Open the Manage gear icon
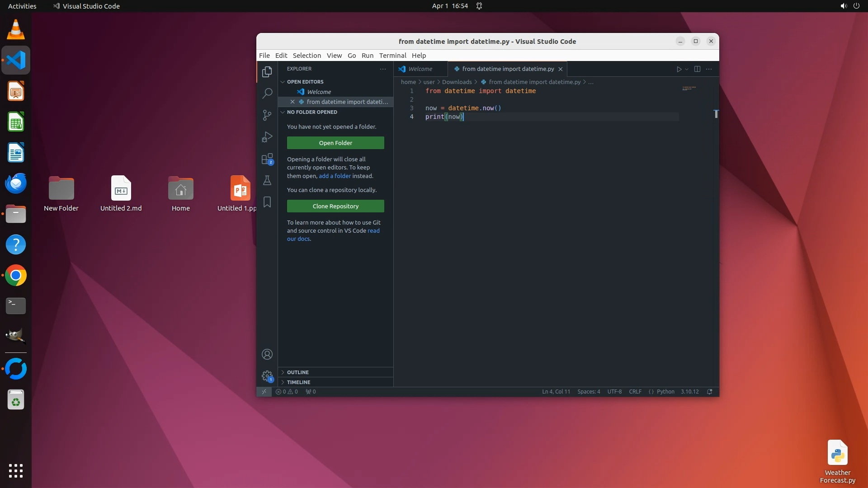 (267, 376)
